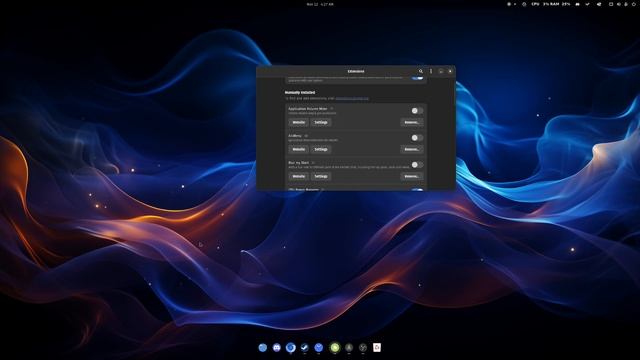Image resolution: width=640 pixels, height=360 pixels.
Task: Remove the Blur my Shell extension
Action: (411, 176)
